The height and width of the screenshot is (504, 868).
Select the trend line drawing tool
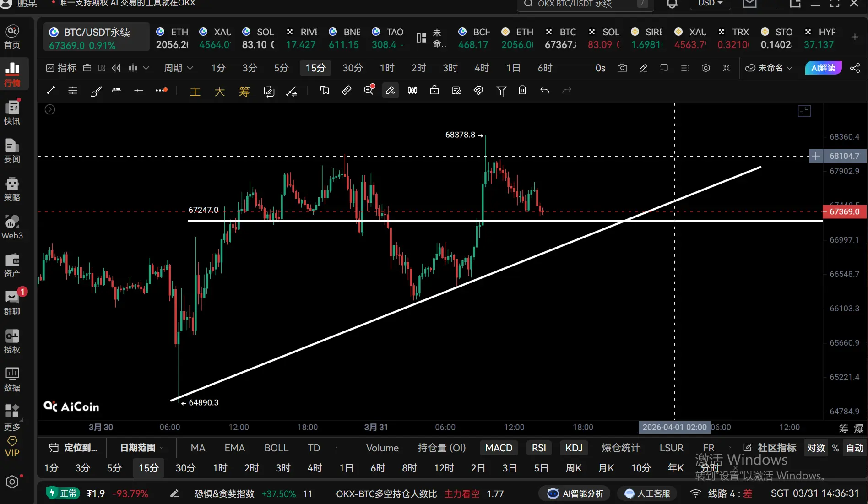click(51, 91)
